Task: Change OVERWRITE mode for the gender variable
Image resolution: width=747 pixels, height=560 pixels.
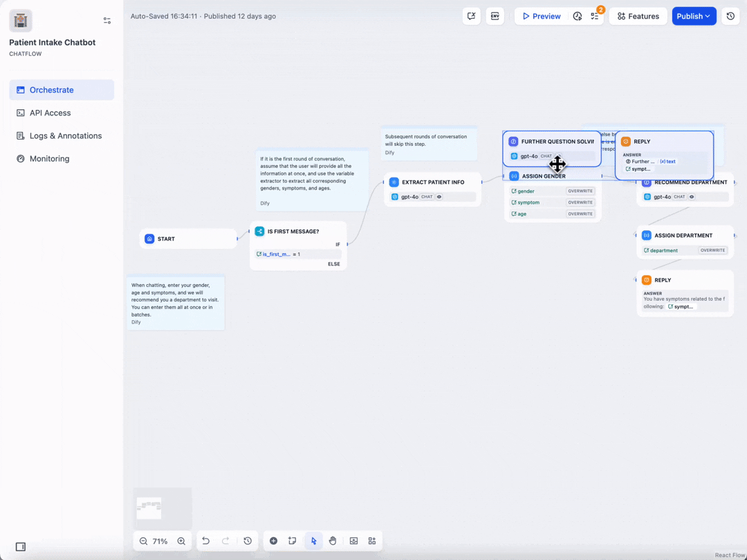Action: coord(582,191)
